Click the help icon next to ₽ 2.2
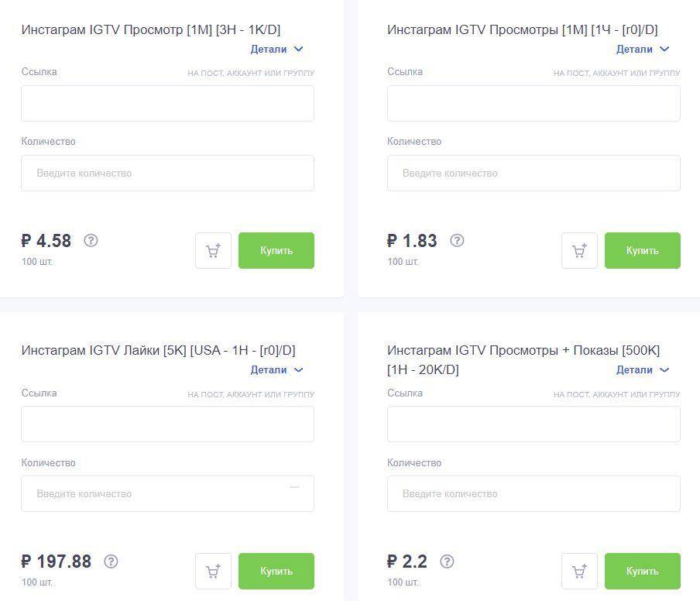This screenshot has height=601, width=700. pyautogui.click(x=447, y=562)
